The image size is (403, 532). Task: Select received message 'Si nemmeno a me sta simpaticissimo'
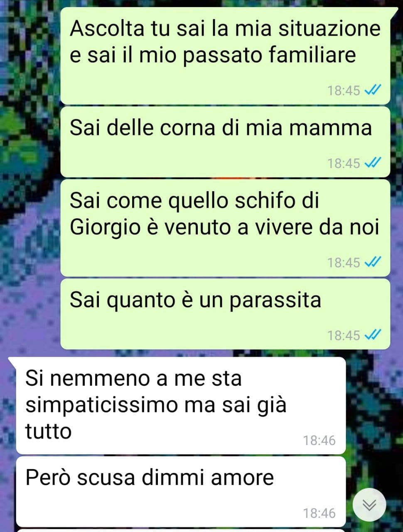click(181, 405)
